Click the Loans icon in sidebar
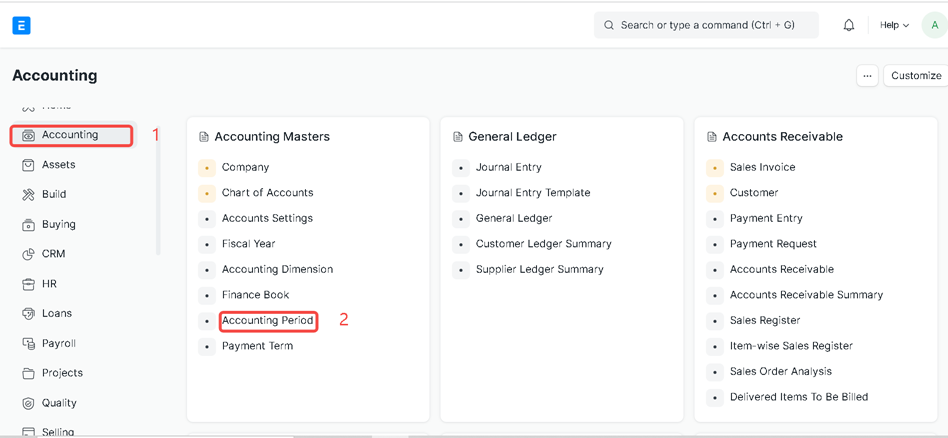The image size is (948, 438). pos(29,314)
